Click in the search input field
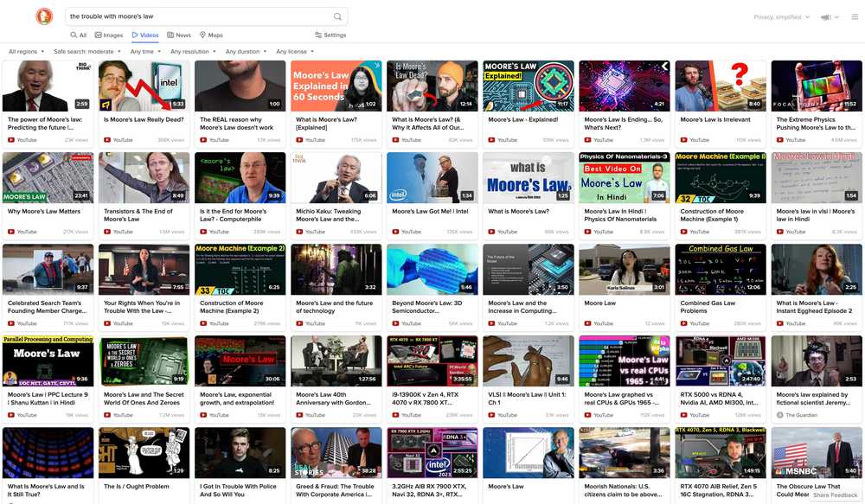This screenshot has width=865, height=504. (x=199, y=16)
